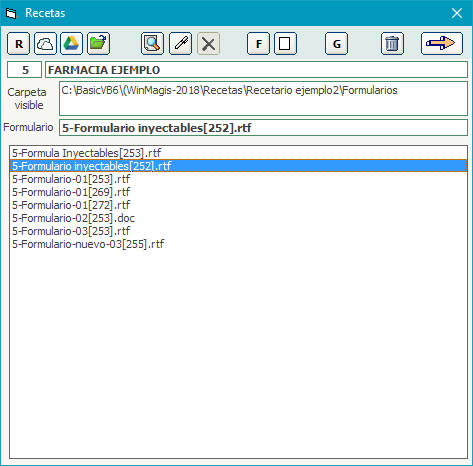Click the magnifier preview document icon
473x466 pixels.
pyautogui.click(x=152, y=44)
